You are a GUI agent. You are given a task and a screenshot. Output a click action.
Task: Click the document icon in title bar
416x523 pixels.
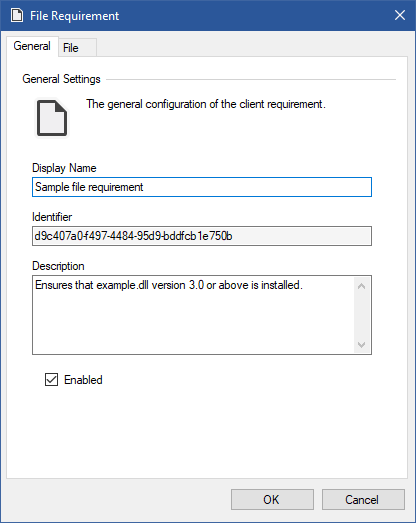17,15
